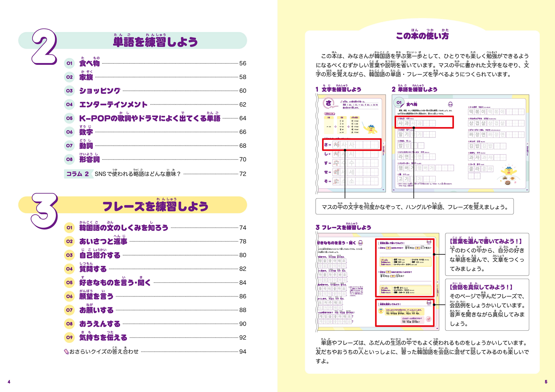Select the 形容詞 entry title
555x392 pixels.
[x=89, y=159]
